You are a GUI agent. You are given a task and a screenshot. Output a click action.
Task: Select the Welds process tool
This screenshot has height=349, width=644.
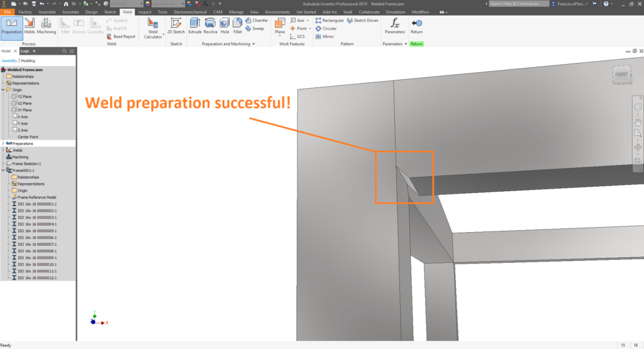(x=30, y=26)
